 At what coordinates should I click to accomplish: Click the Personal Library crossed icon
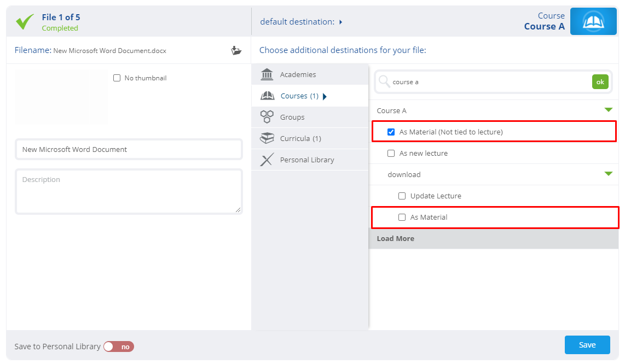point(267,160)
